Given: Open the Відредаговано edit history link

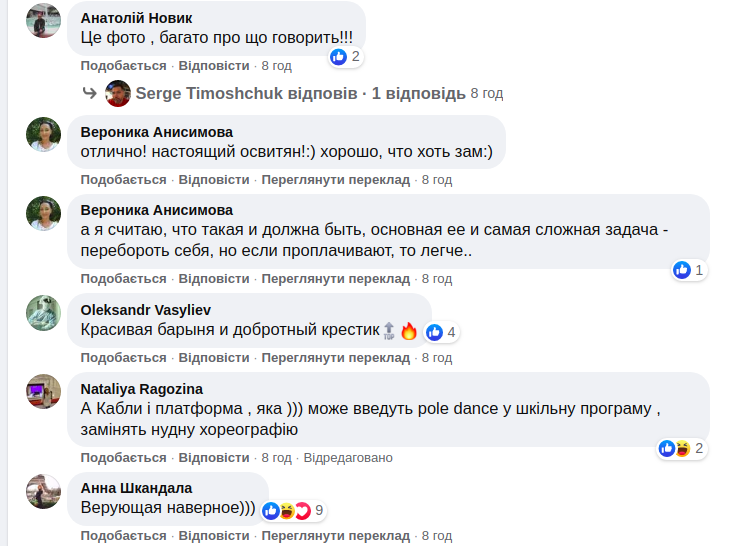Looking at the screenshot, I should 348,458.
